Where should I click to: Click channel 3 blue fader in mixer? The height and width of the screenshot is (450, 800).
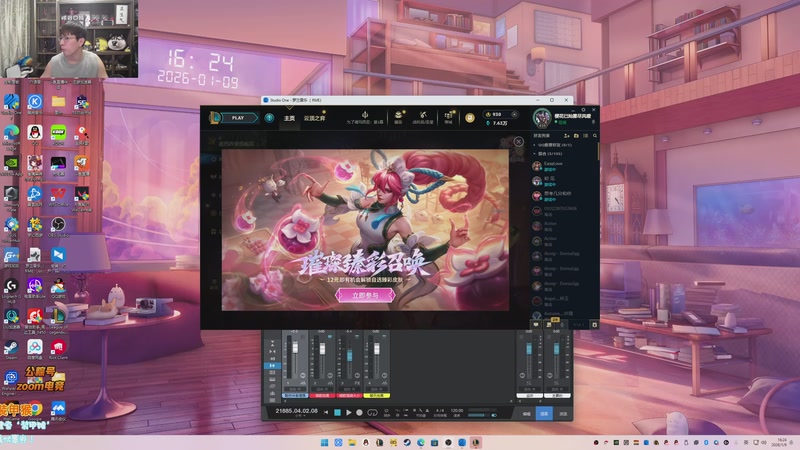tap(349, 355)
